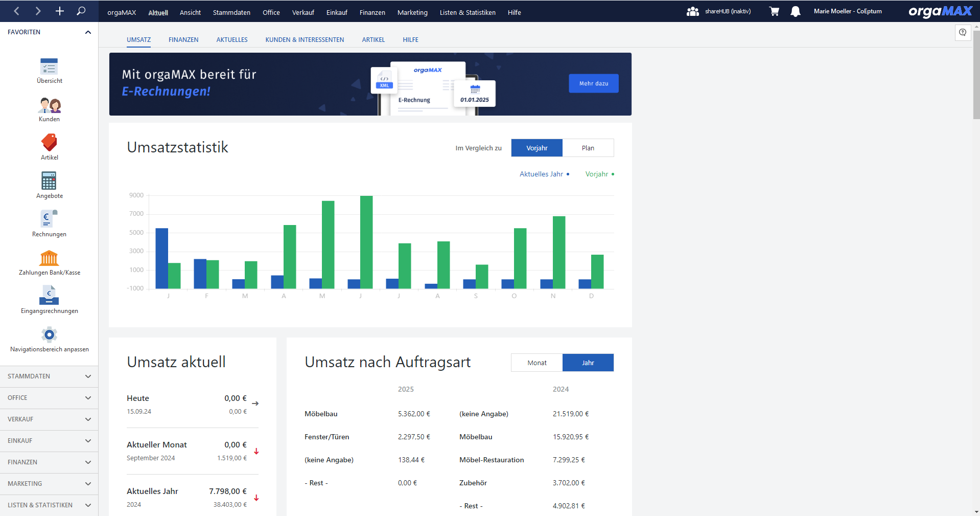Switch Auftragsart view to Monat

pos(536,363)
